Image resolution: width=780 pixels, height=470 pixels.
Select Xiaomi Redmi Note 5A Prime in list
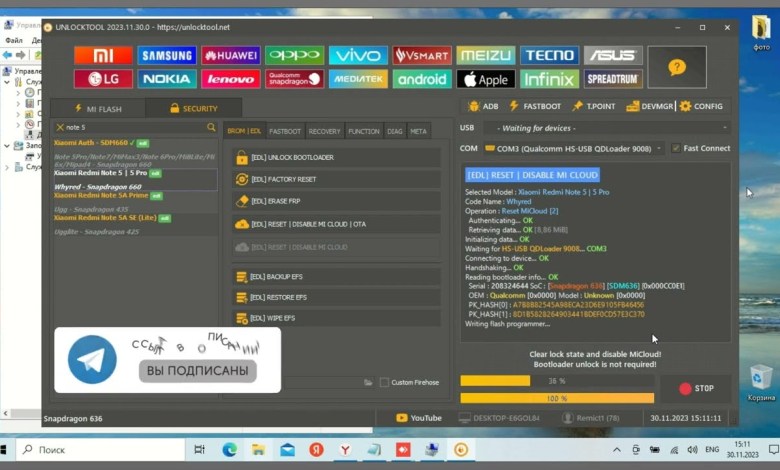click(100, 195)
